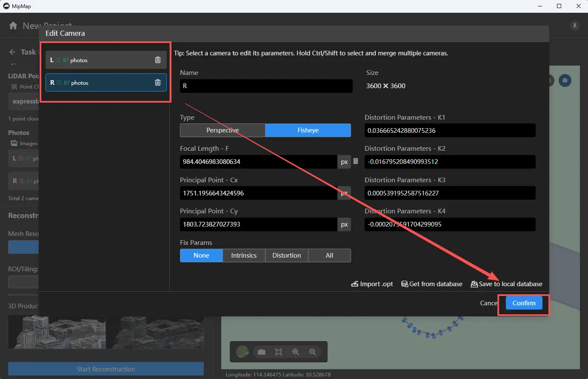The image size is (588, 379).
Task: Open the Focal Length px unit selector
Action: coord(344,162)
